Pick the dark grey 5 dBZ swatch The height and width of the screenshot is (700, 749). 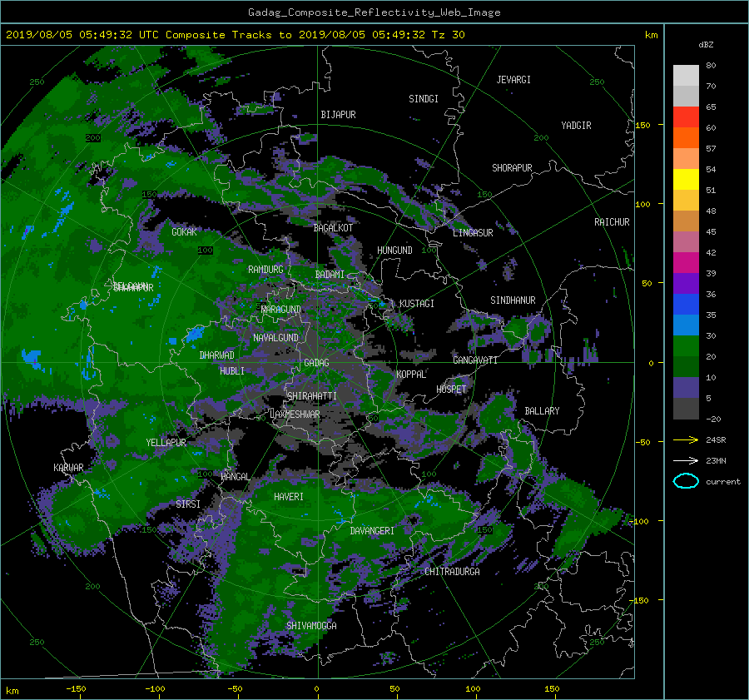tap(686, 408)
